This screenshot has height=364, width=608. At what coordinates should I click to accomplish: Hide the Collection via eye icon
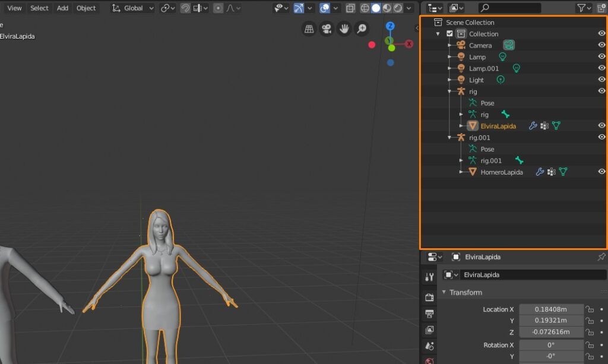(x=601, y=33)
